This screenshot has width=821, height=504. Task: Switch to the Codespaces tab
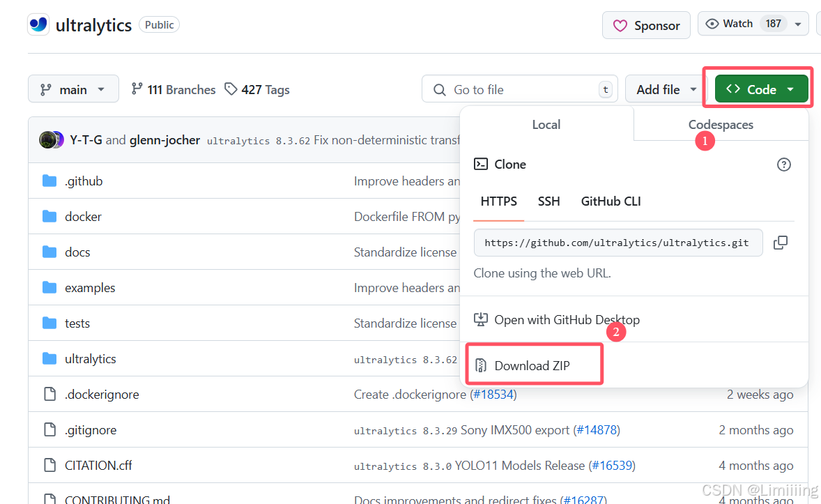pos(721,125)
